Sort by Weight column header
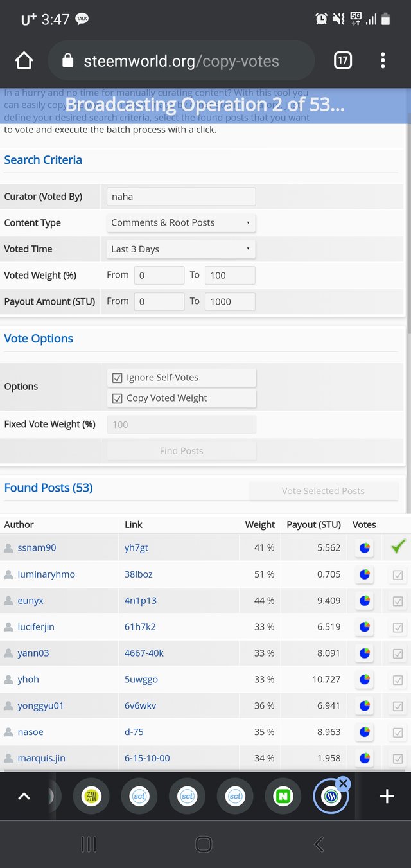The image size is (411, 868). [x=259, y=525]
